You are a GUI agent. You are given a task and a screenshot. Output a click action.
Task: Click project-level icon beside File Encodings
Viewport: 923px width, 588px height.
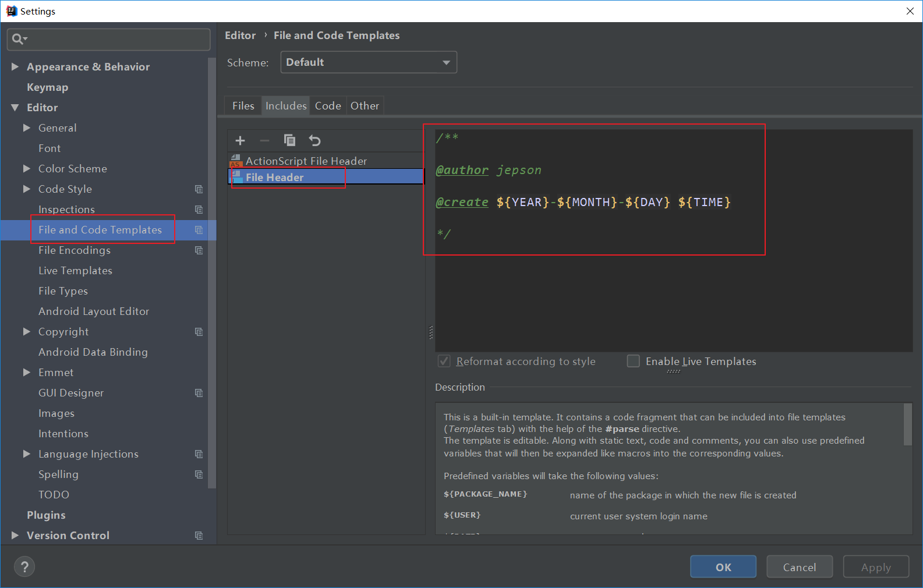[199, 250]
